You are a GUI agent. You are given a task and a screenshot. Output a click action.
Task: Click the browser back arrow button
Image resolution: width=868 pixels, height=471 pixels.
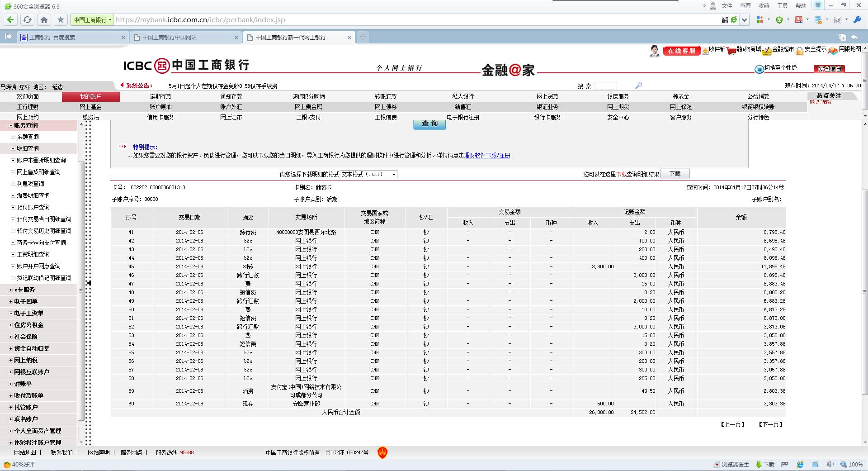pos(10,20)
